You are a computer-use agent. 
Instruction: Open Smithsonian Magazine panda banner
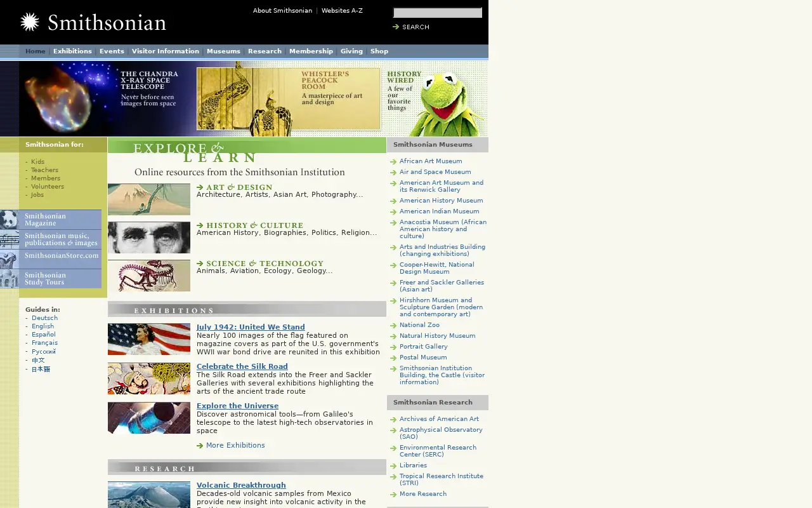pos(51,220)
